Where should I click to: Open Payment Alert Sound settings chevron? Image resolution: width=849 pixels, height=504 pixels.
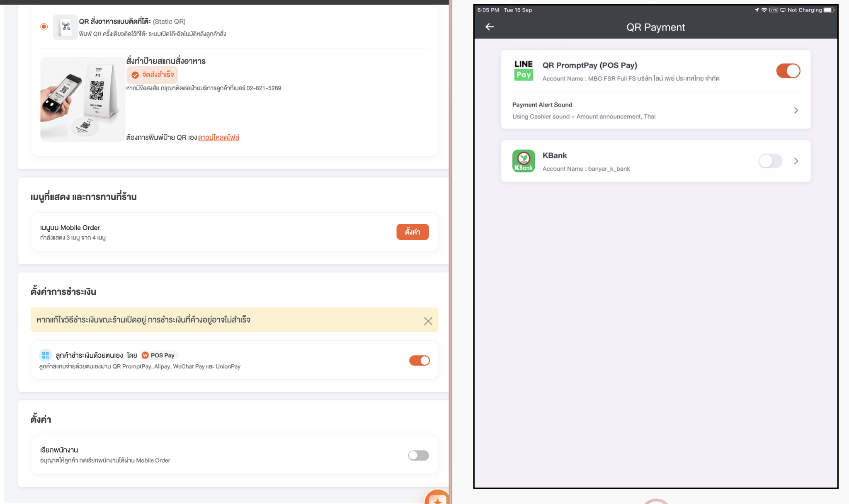[796, 110]
